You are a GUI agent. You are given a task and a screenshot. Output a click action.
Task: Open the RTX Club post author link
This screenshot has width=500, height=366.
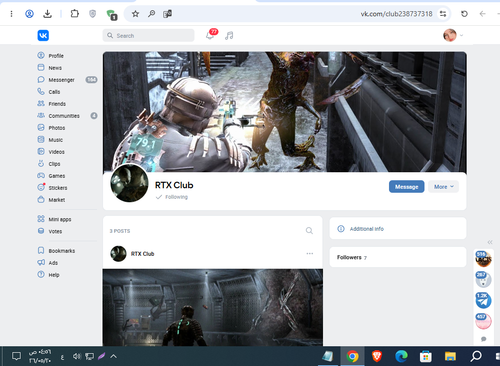coord(142,254)
